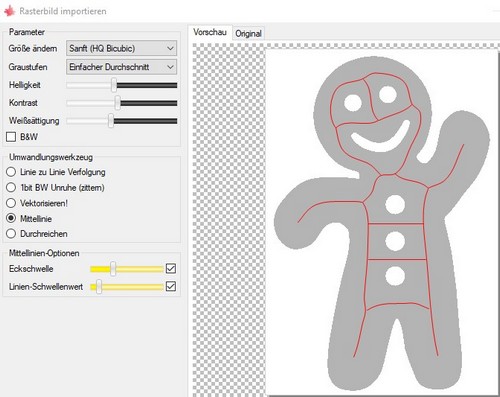500x397 pixels.
Task: Click the Umwandlungswerkzeug group heading
Action: tap(51, 157)
